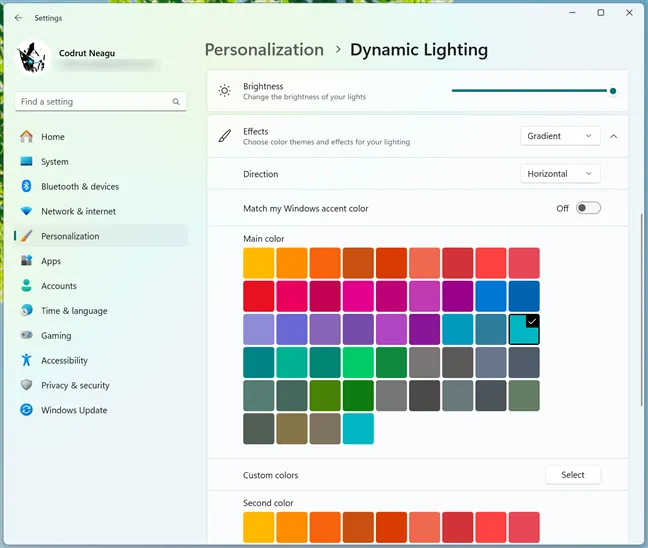Open the System settings page
The width and height of the screenshot is (648, 548).
55,162
